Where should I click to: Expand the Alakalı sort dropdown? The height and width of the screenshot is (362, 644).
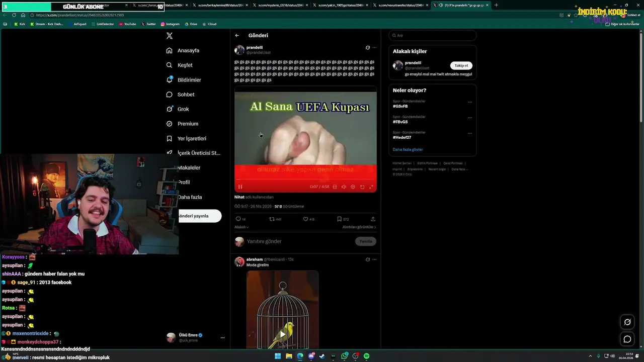click(242, 227)
